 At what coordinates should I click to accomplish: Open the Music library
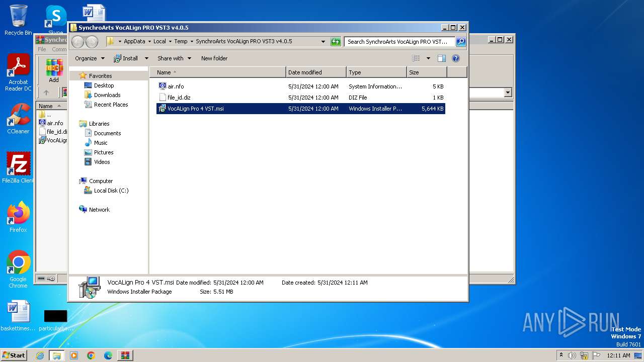[x=101, y=143]
